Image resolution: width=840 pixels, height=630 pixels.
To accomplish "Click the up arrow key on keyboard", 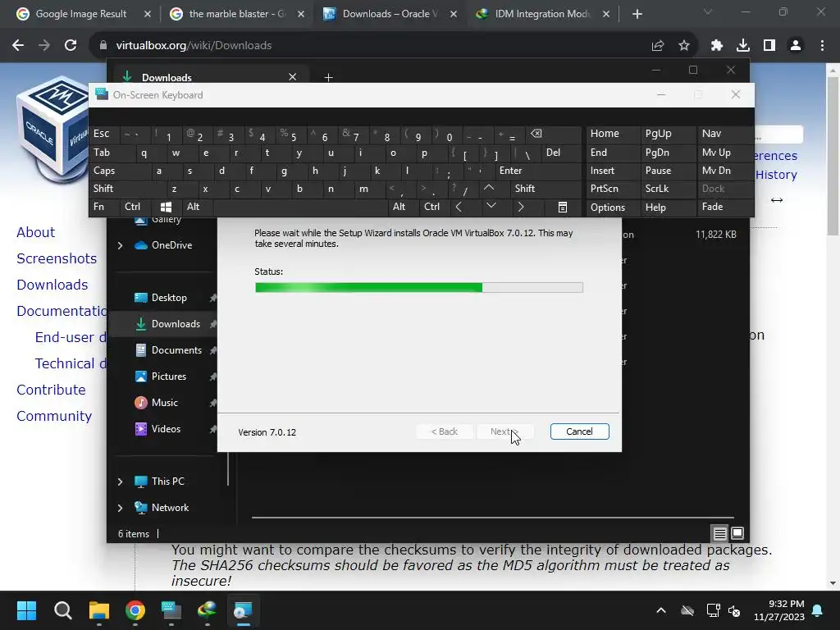I will point(489,188).
